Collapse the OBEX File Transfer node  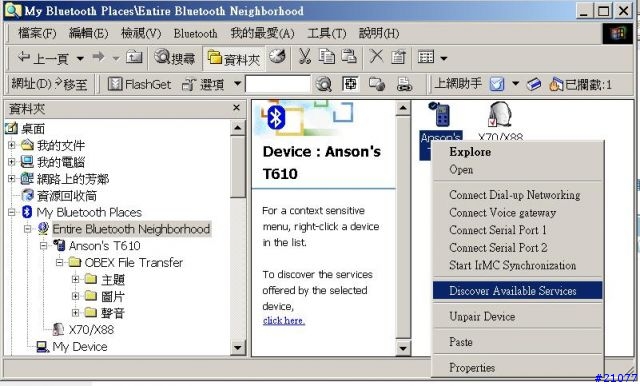tap(60, 262)
